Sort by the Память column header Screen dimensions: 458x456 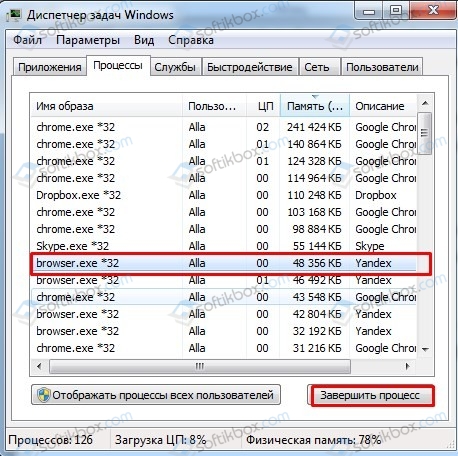pyautogui.click(x=315, y=106)
